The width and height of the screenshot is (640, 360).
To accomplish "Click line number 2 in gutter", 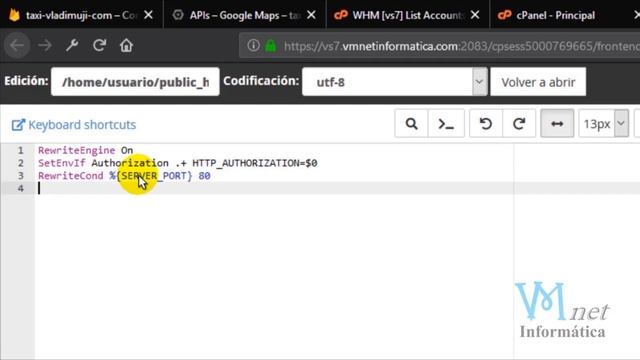I will click(20, 163).
